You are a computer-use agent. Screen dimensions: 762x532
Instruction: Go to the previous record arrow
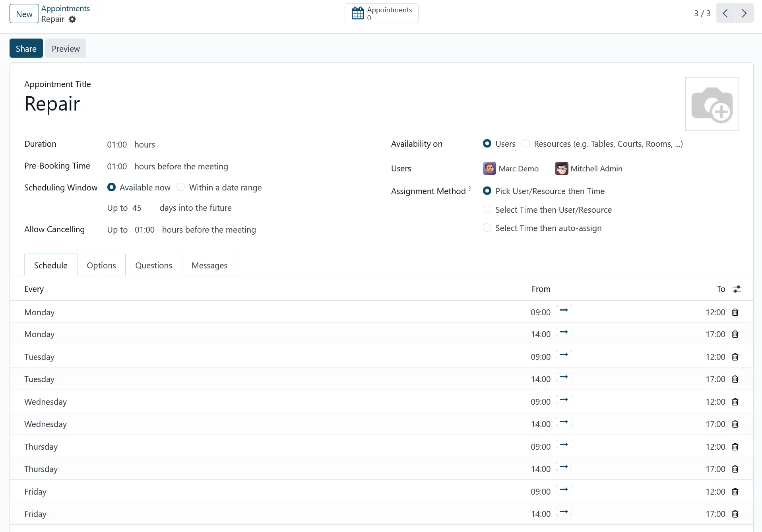725,14
